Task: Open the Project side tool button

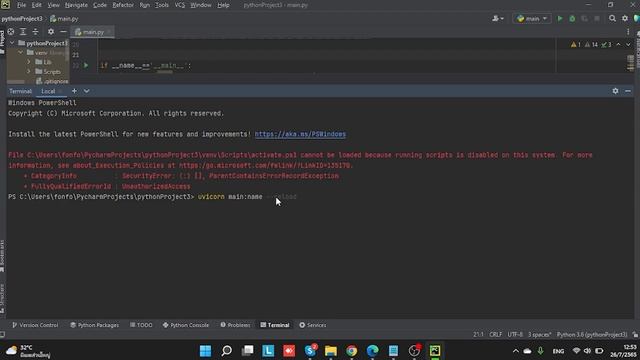Action: pos(2,42)
